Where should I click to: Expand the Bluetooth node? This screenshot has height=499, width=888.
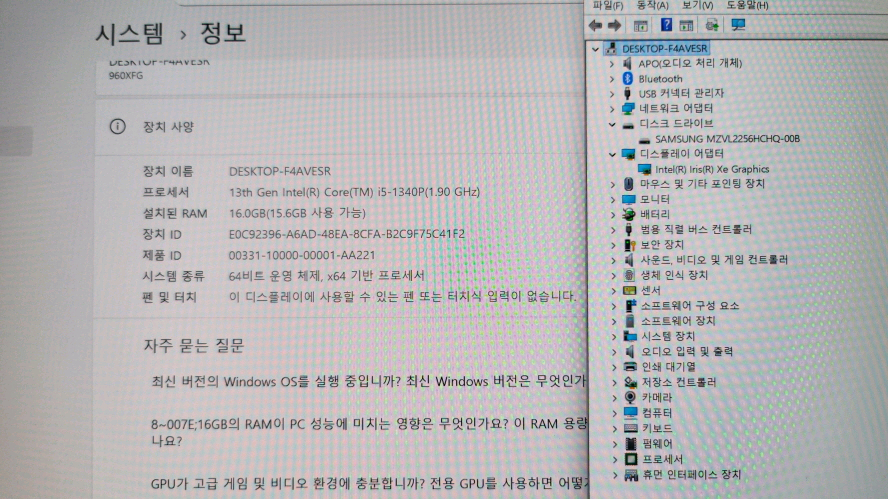click(612, 79)
